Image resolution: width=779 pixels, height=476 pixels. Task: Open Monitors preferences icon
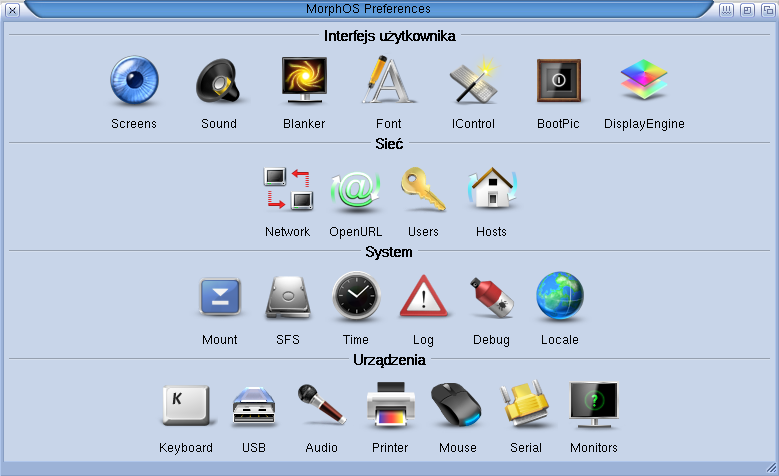click(594, 405)
